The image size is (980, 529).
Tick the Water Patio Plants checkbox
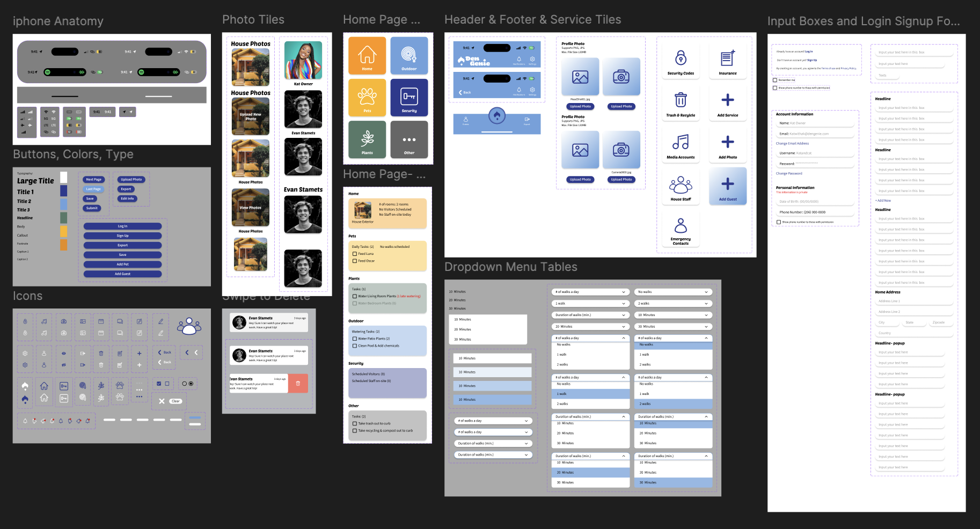click(354, 339)
